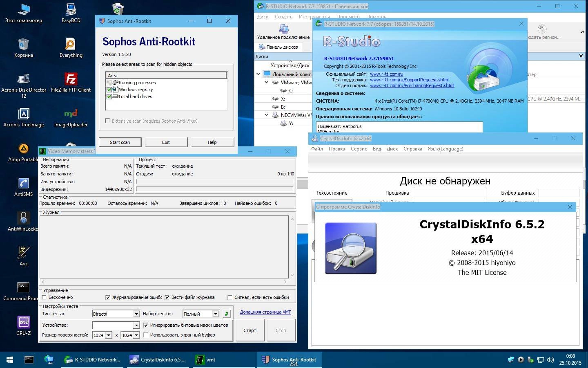The height and width of the screenshot is (368, 588).
Task: Open first surface size 1024 dropdown
Action: 109,335
